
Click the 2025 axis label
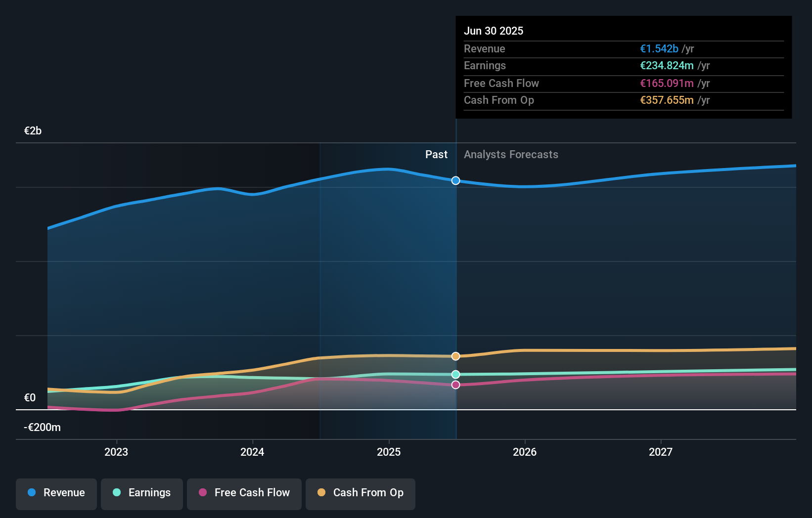point(389,451)
